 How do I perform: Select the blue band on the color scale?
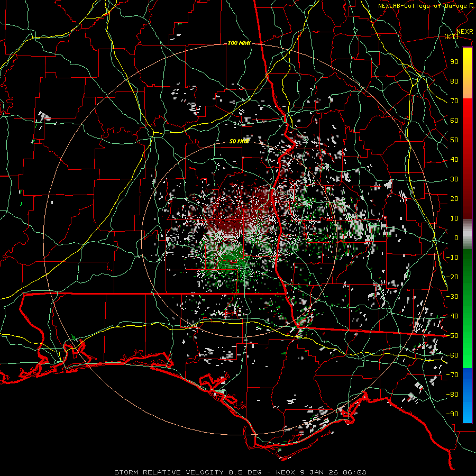click(467, 395)
